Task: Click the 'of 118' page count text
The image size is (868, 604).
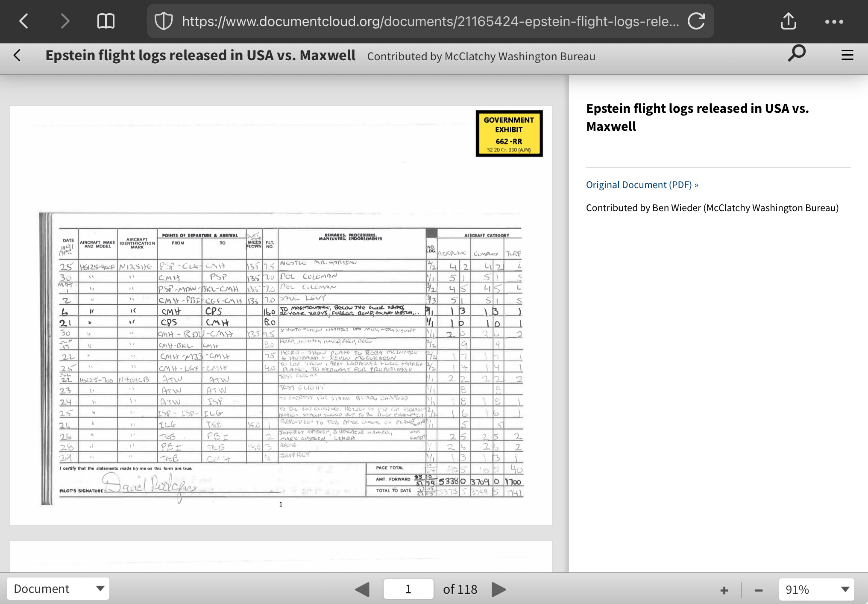Action: tap(460, 589)
